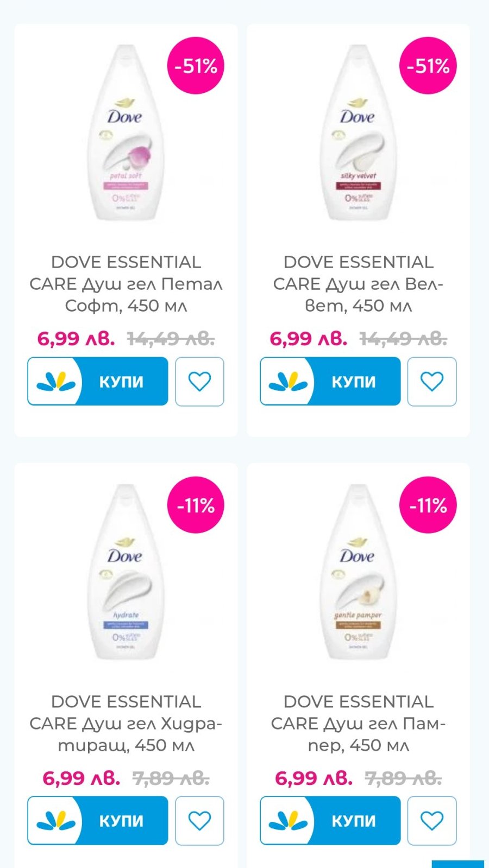Open the Пампер shower gel title link
The image size is (489, 868).
point(359,723)
